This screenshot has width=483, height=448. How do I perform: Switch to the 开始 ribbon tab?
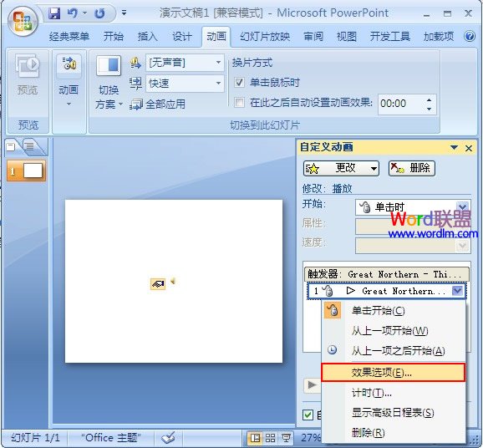tap(114, 37)
